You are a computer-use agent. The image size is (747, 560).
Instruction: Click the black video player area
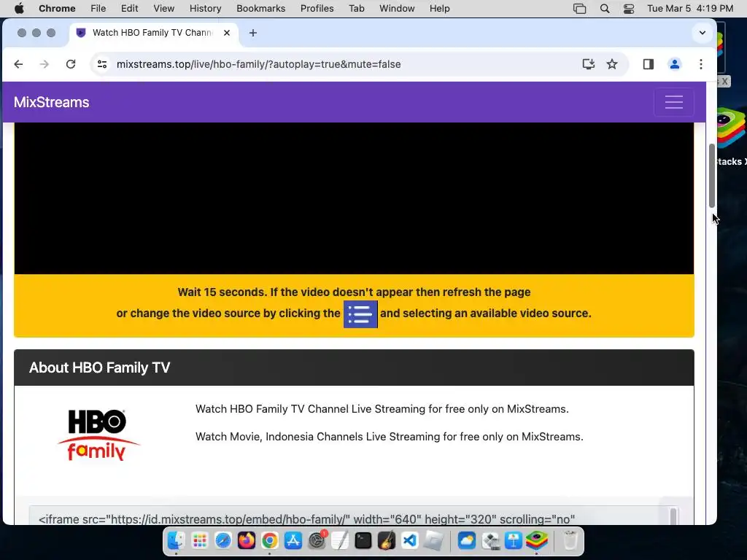[354, 198]
